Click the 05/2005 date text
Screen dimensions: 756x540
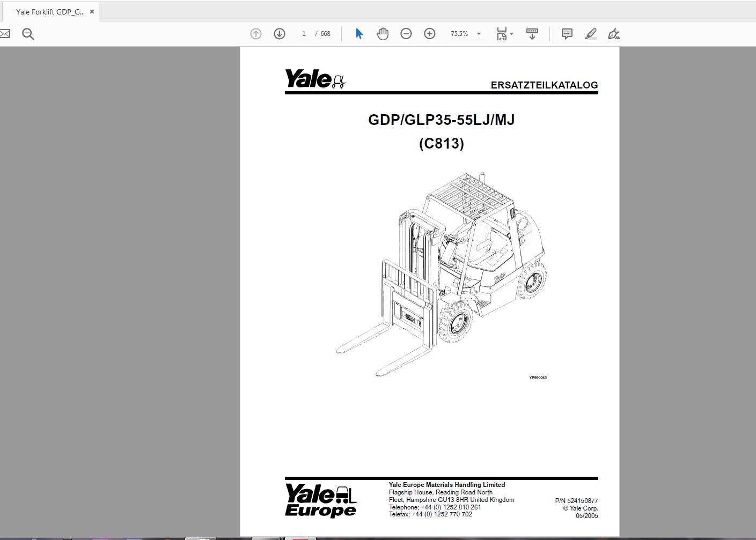coord(587,516)
